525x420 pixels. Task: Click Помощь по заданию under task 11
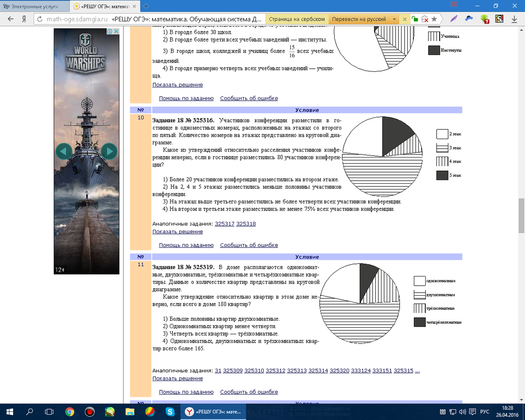pos(186,392)
